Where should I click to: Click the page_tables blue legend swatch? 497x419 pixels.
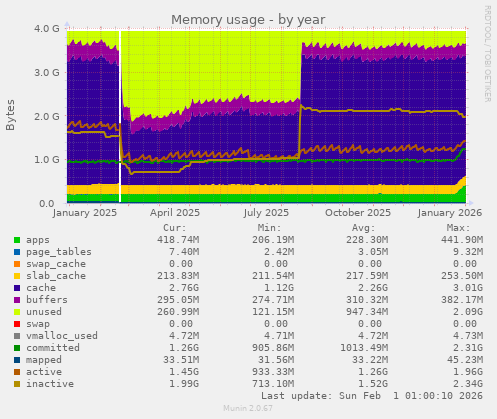[x=17, y=252]
